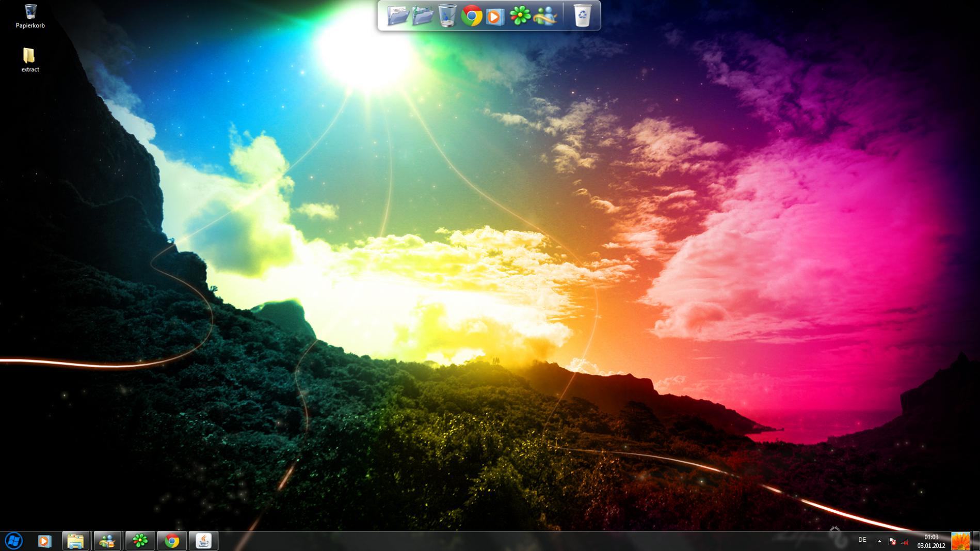
Task: Switch to Windows Live Messenger taskbar button
Action: click(107, 541)
